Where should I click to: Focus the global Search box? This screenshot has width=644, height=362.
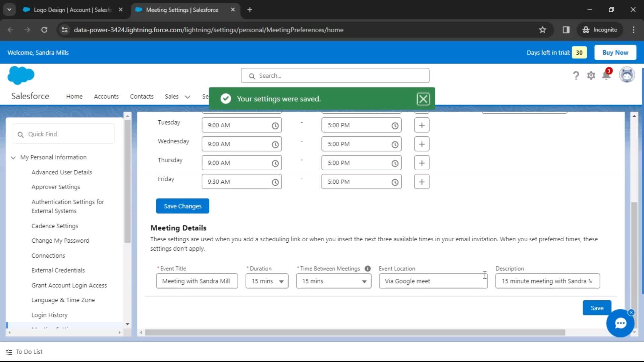tap(335, 76)
